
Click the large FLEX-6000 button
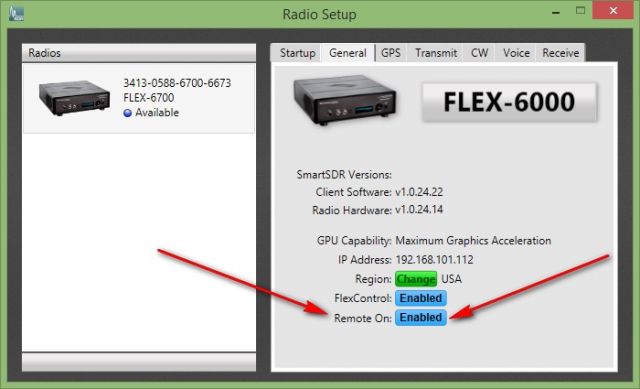point(509,102)
